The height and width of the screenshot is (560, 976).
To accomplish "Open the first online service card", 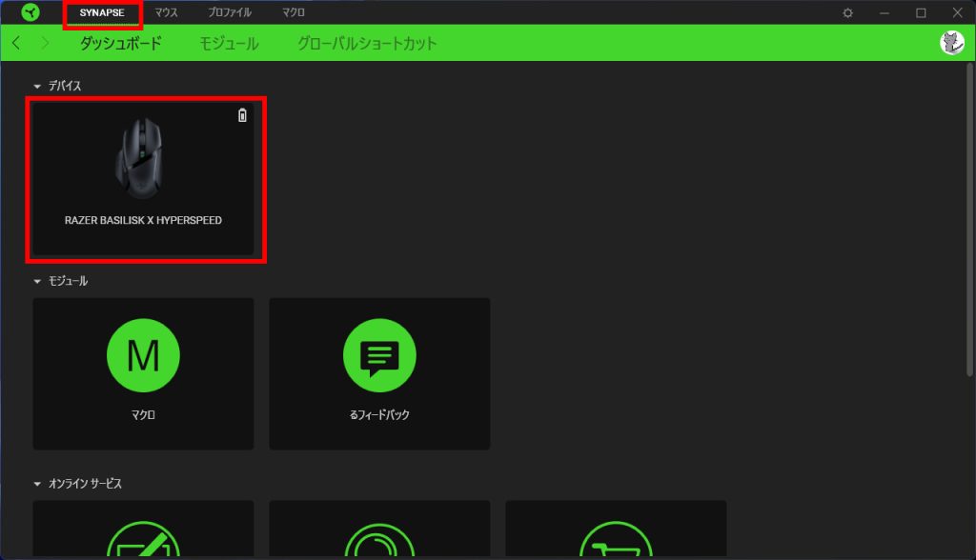I will (x=143, y=529).
